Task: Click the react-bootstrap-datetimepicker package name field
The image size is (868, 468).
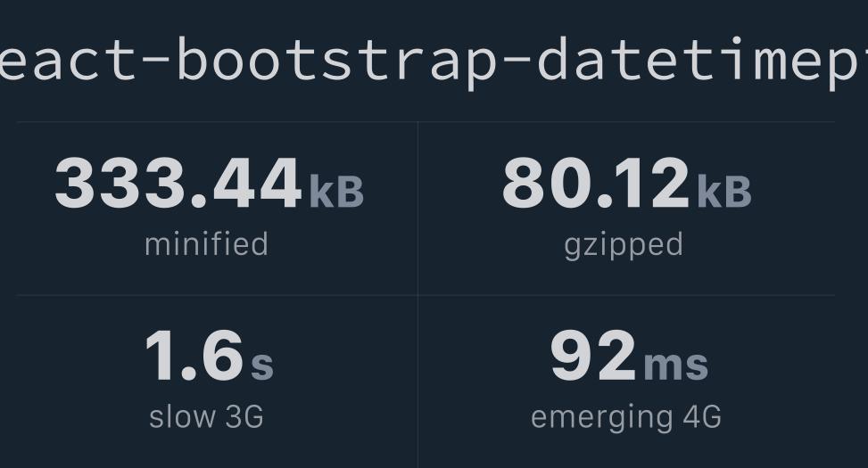Action: (x=434, y=61)
